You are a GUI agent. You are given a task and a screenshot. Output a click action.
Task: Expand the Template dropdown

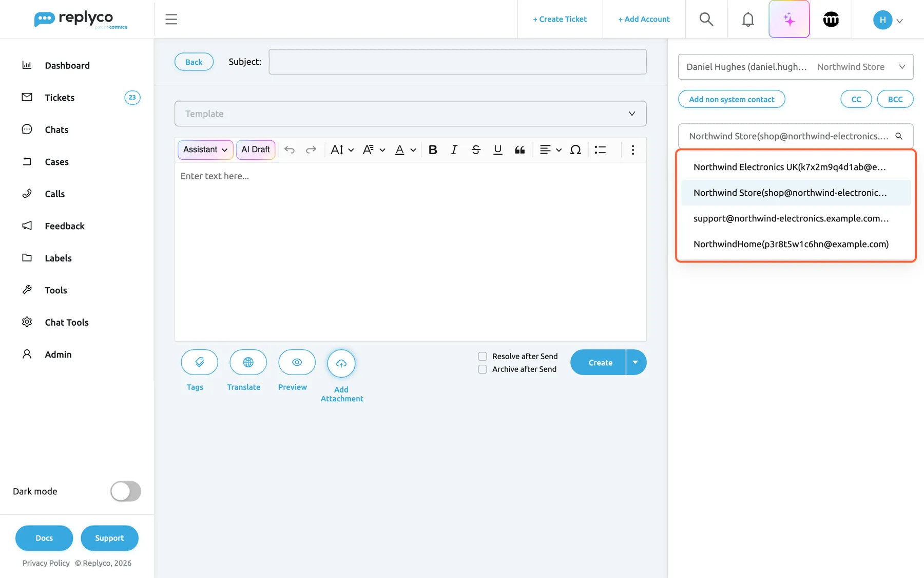pos(410,114)
